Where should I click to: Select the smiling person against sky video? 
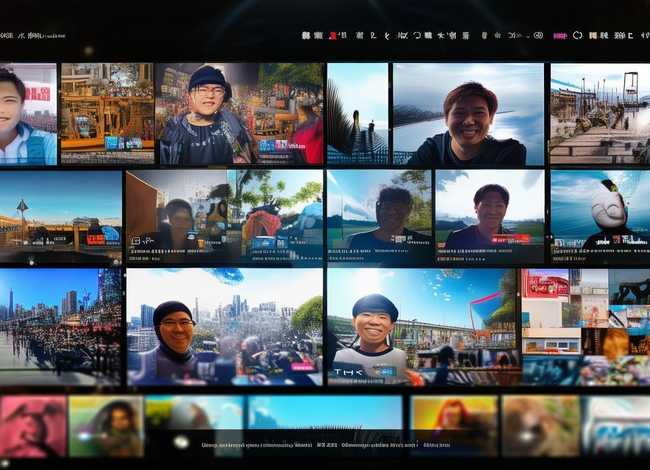coord(466,113)
